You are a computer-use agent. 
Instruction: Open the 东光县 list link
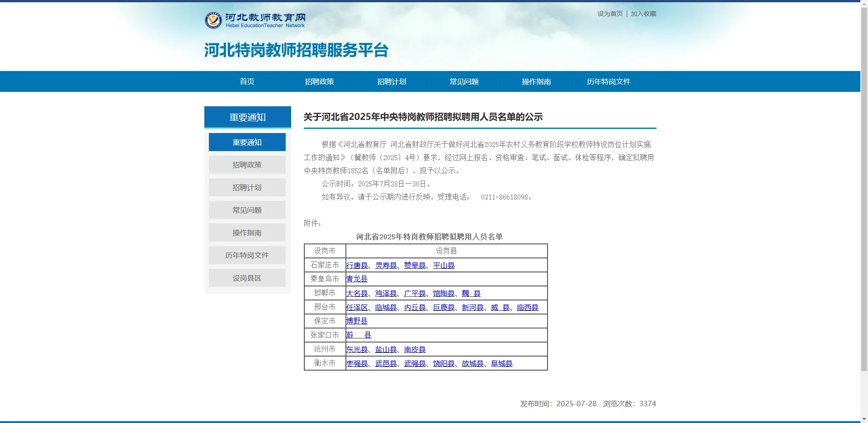pos(357,350)
